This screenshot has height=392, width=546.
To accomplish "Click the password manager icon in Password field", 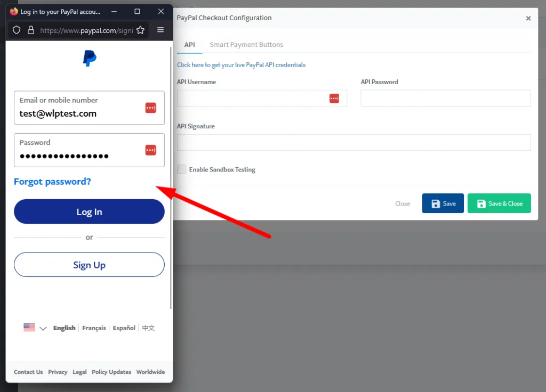I will 151,150.
